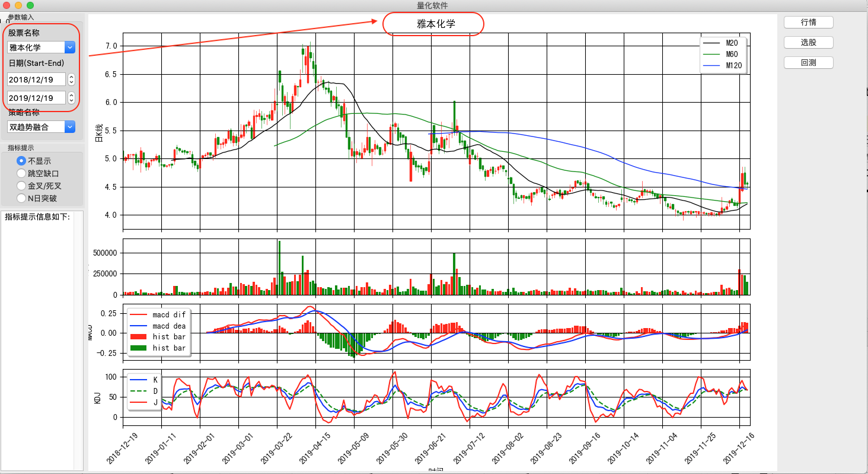Image resolution: width=868 pixels, height=474 pixels.
Task: Click the start date field 2018/12/19
Action: (36, 79)
